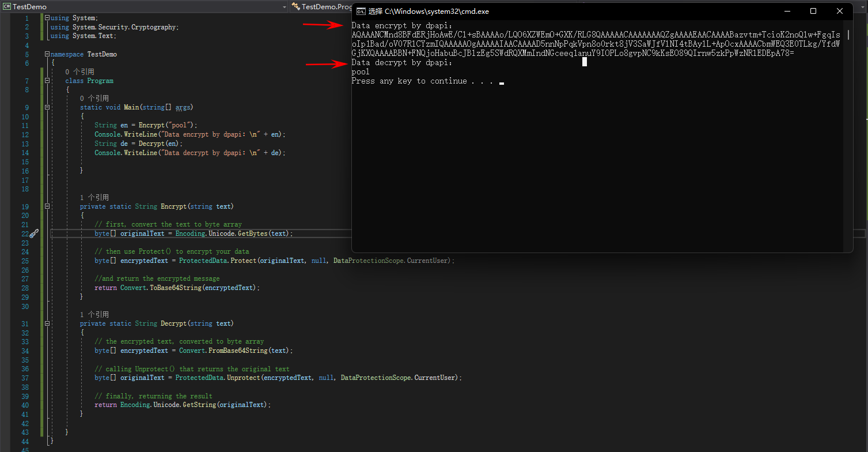Click the Base64 line starting with AQAAANCMnd8 in console
Image resolution: width=868 pixels, height=452 pixels.
[x=596, y=35]
